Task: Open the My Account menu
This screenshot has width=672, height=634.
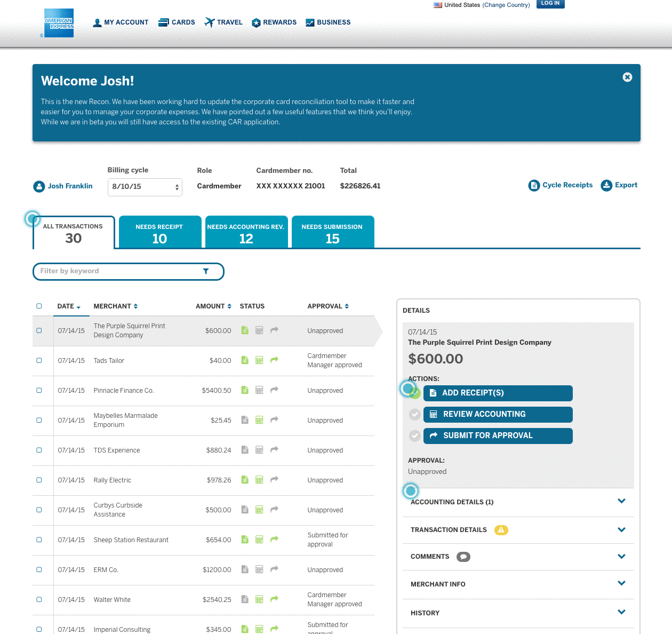Action: tap(121, 22)
